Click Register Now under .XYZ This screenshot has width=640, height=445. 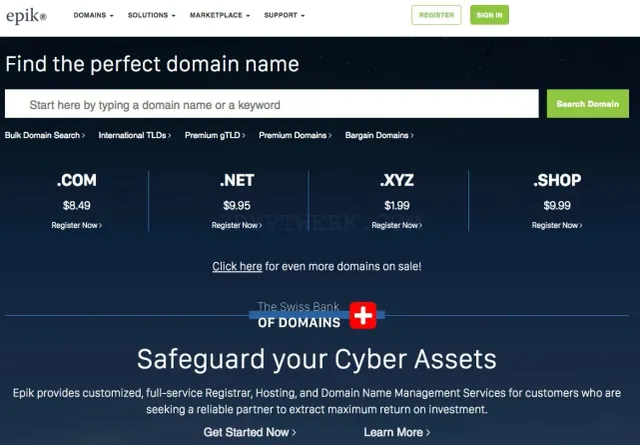(x=397, y=225)
